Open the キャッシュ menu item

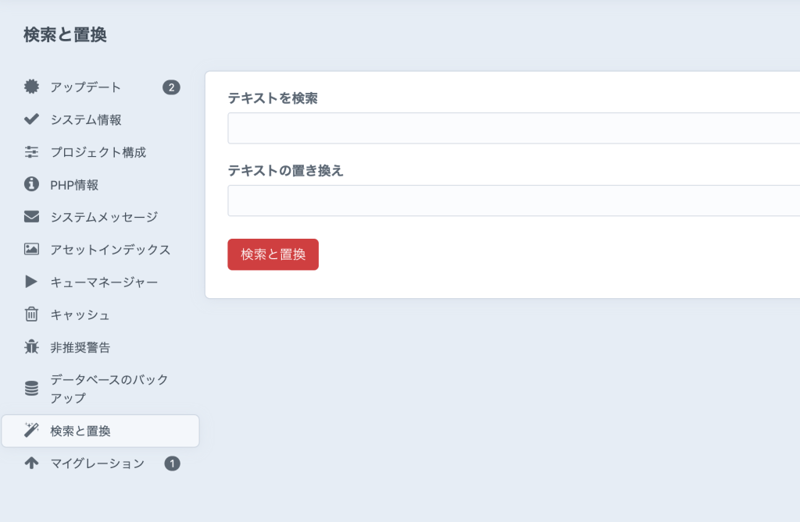click(x=80, y=315)
